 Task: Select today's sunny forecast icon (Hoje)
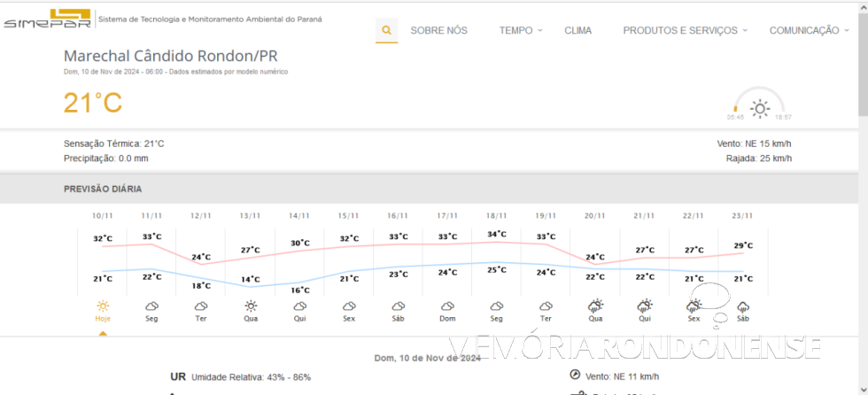(x=103, y=306)
